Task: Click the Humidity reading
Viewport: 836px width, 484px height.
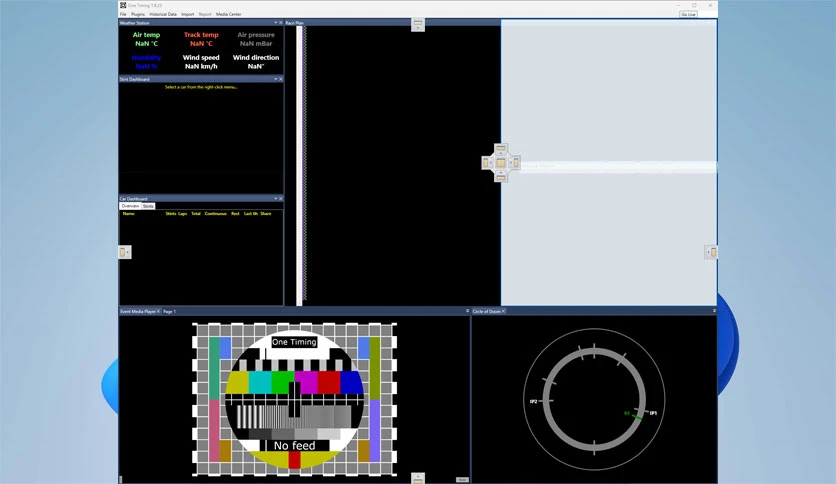Action: pos(147,62)
